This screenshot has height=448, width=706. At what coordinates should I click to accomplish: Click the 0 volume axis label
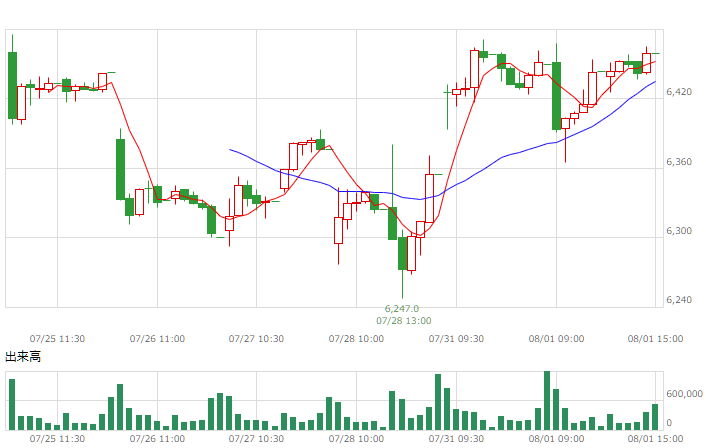[669, 423]
